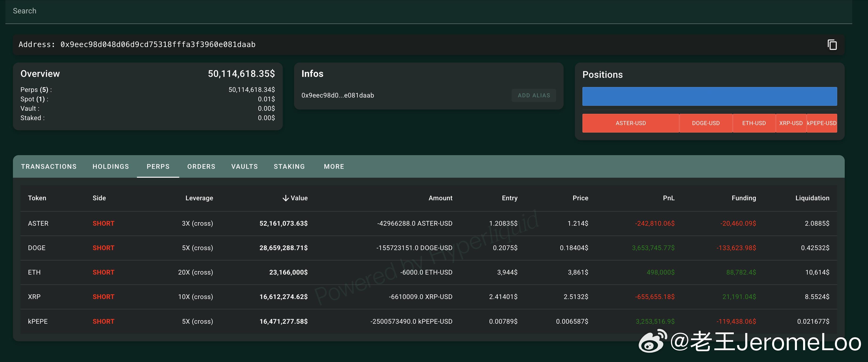This screenshot has height=362, width=868.
Task: Sort by the PnL column header
Action: click(x=669, y=198)
